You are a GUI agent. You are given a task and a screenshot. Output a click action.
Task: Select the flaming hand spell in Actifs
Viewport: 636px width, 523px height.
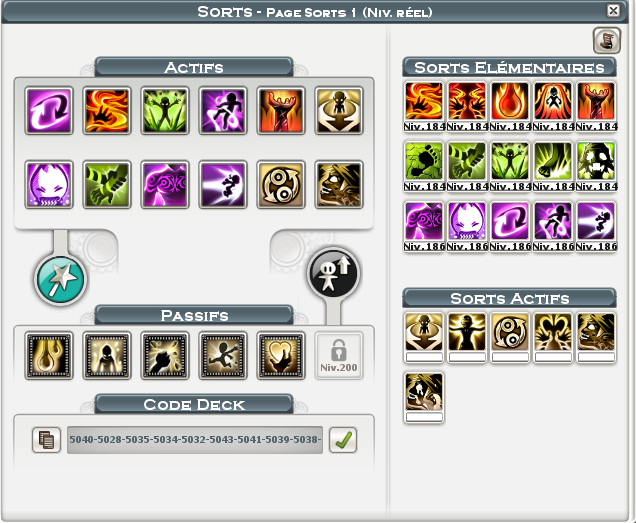(107, 110)
